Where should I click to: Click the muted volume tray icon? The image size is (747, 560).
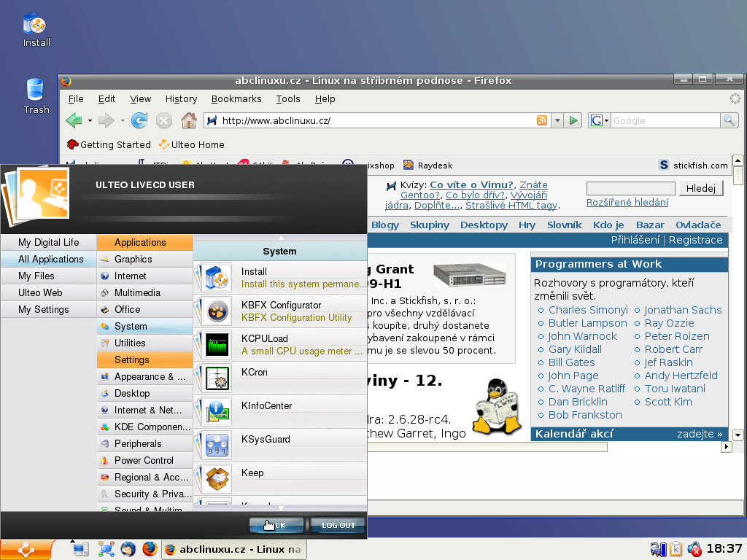(x=694, y=549)
